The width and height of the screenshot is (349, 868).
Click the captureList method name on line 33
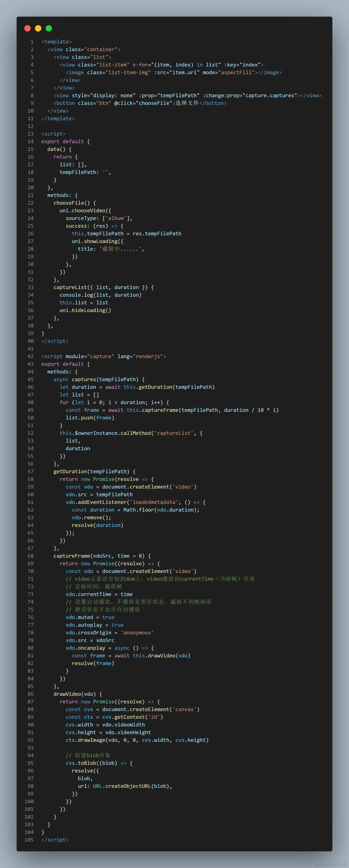70,287
